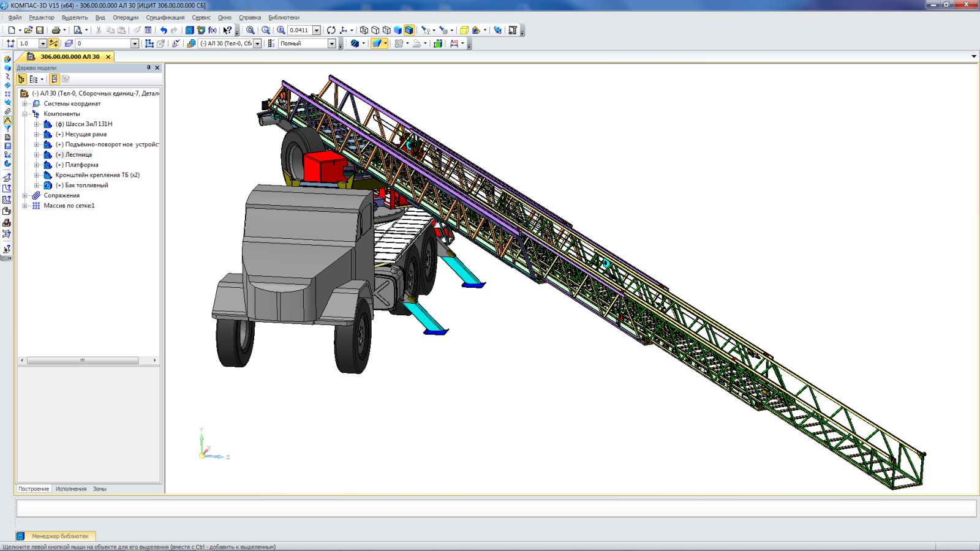
Task: Click the Менеджер библиотек button
Action: click(59, 536)
